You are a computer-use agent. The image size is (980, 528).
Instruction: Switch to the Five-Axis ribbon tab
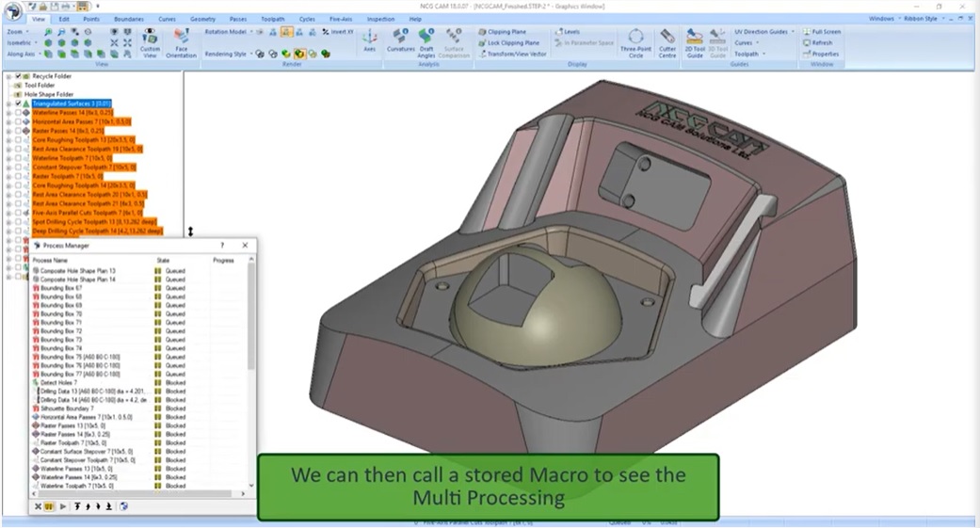(x=341, y=20)
